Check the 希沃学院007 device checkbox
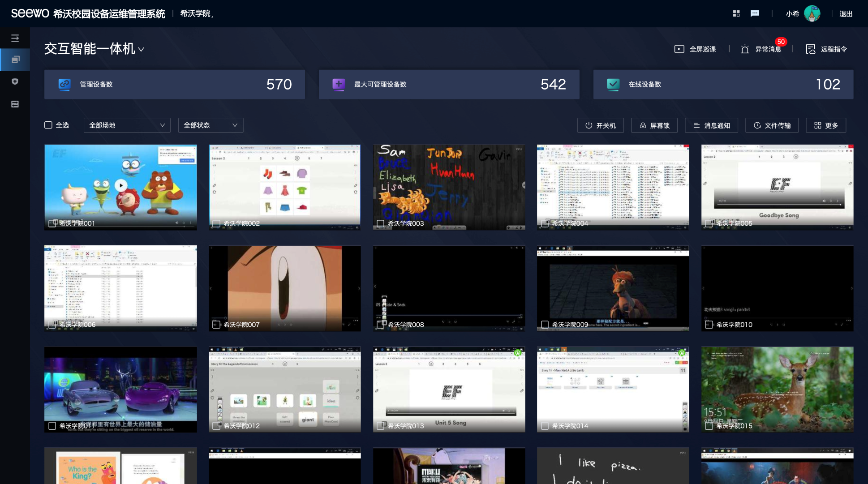868x484 pixels. coord(216,325)
